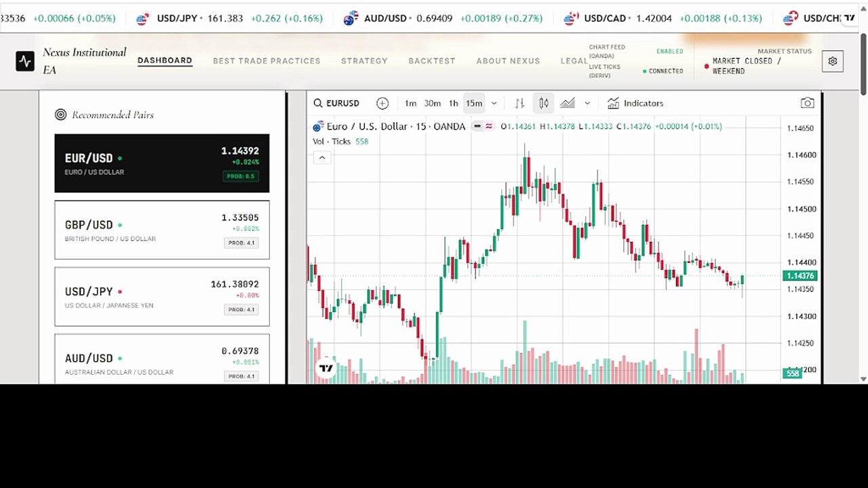Collapse the chart legend with chevron button
This screenshot has width=868, height=488.
322,157
